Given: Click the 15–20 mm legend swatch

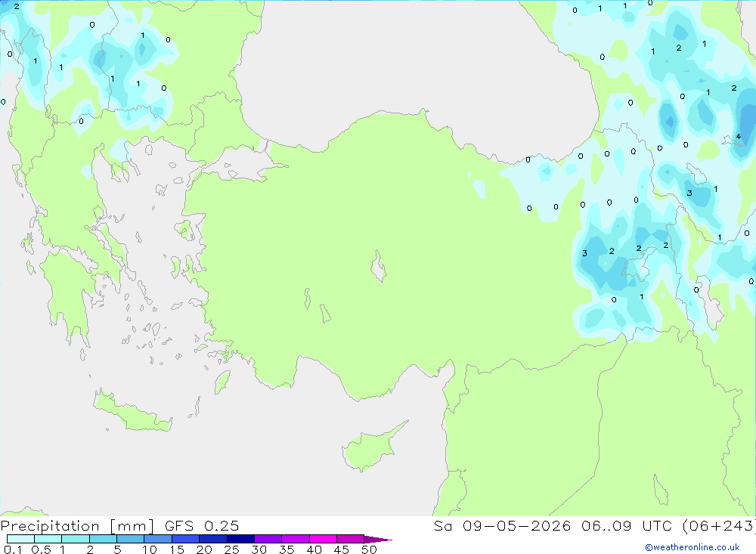Looking at the screenshot, I should click(x=186, y=539).
